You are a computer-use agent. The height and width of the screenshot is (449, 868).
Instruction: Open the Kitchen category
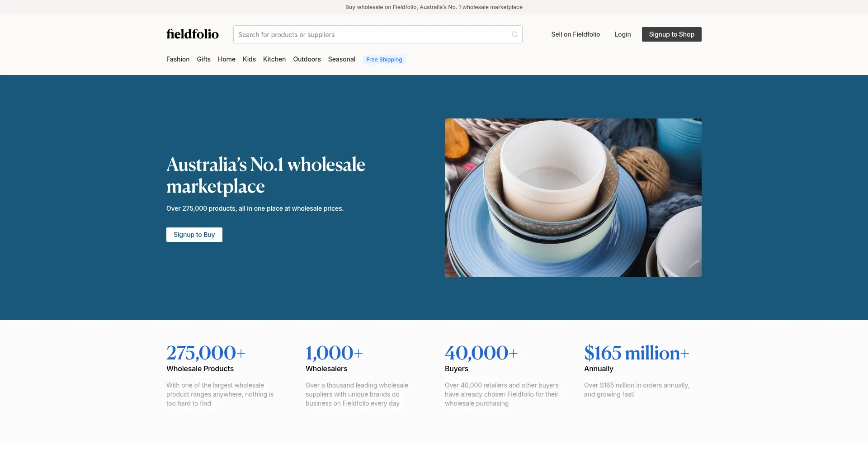pos(274,59)
